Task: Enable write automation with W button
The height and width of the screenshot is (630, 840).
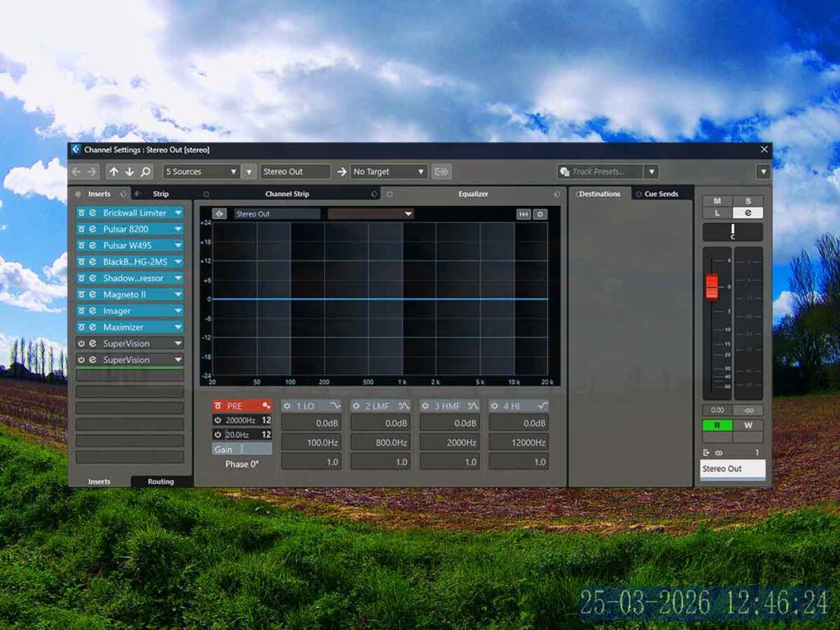Action: point(747,426)
